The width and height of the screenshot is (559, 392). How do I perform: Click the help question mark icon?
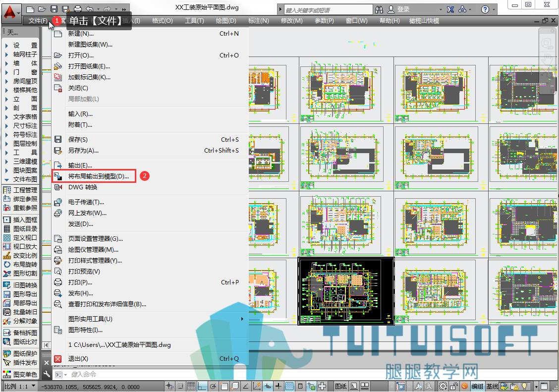point(485,9)
